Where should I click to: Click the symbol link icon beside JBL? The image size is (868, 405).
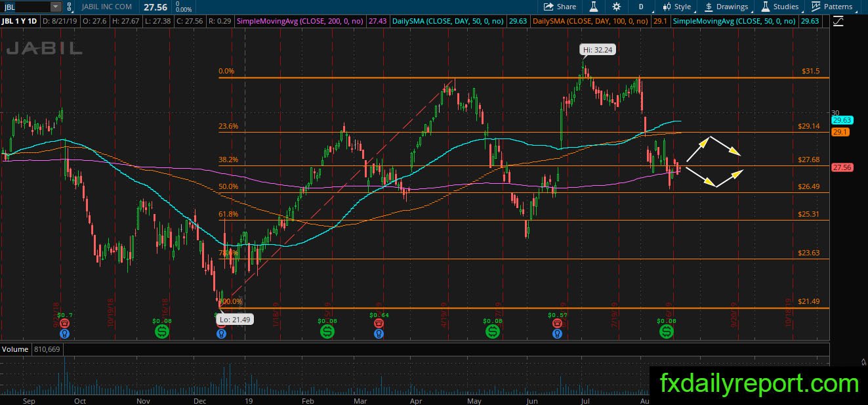point(70,7)
